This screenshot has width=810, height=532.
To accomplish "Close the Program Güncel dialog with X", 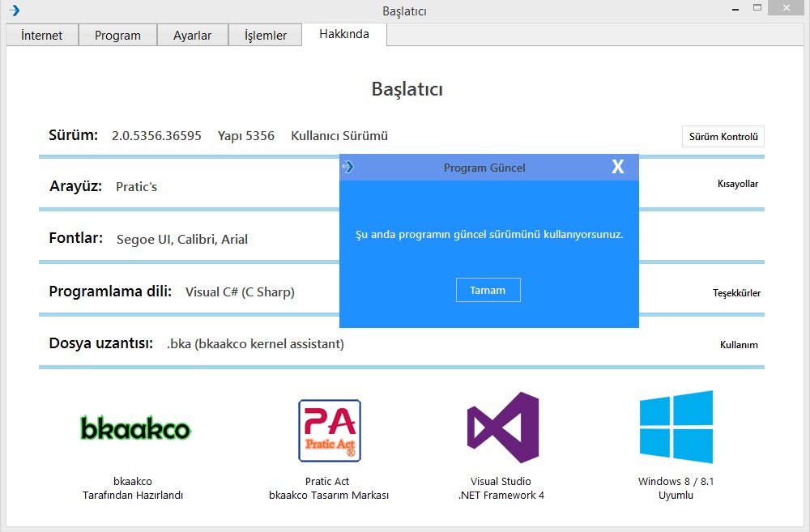I will pos(617,167).
